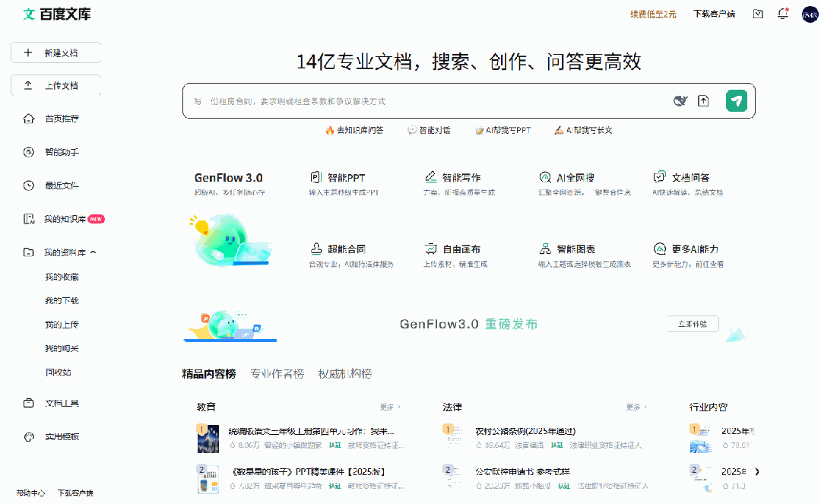This screenshot has width=821, height=504.
Task: Click the green send arrow button
Action: point(736,100)
